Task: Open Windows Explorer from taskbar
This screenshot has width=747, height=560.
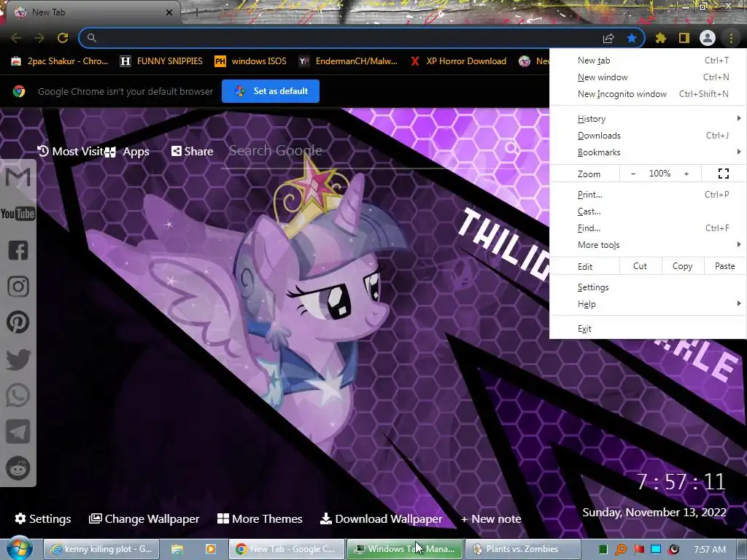Action: click(x=177, y=549)
